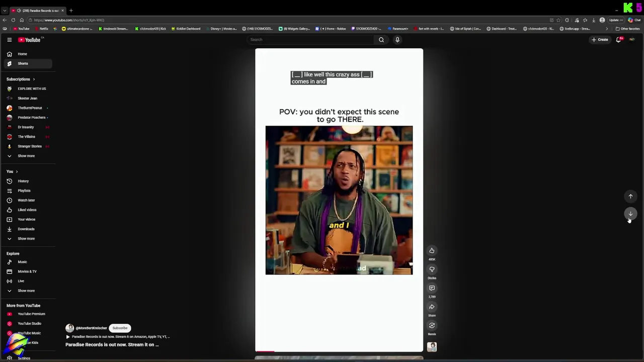This screenshot has width=644, height=362.
Task: Open the sound thumbnail below Remix
Action: [x=432, y=347]
